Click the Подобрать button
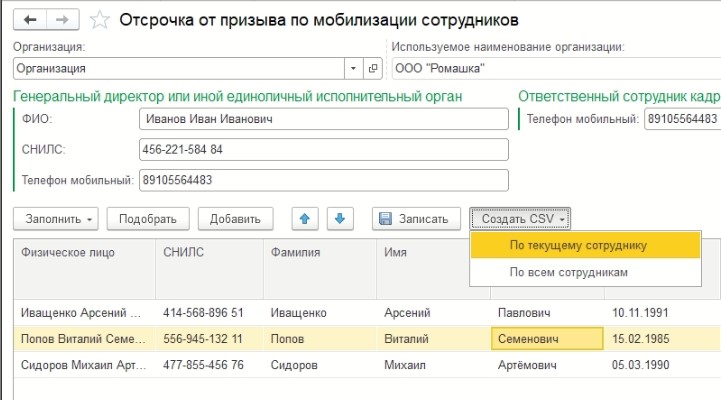This screenshot has width=721, height=400. (148, 219)
